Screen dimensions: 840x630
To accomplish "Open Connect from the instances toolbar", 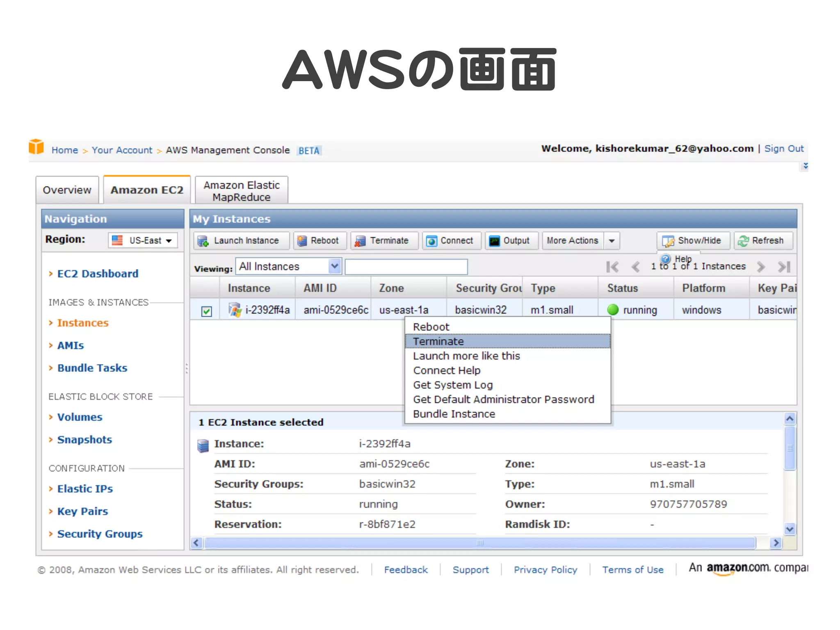I will pyautogui.click(x=451, y=241).
